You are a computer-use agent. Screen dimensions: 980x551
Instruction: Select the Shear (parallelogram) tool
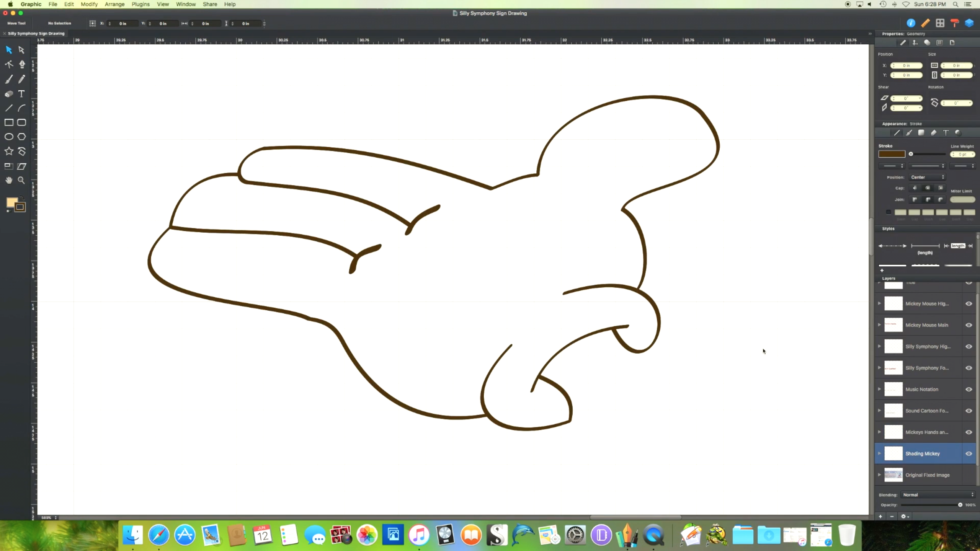click(22, 166)
